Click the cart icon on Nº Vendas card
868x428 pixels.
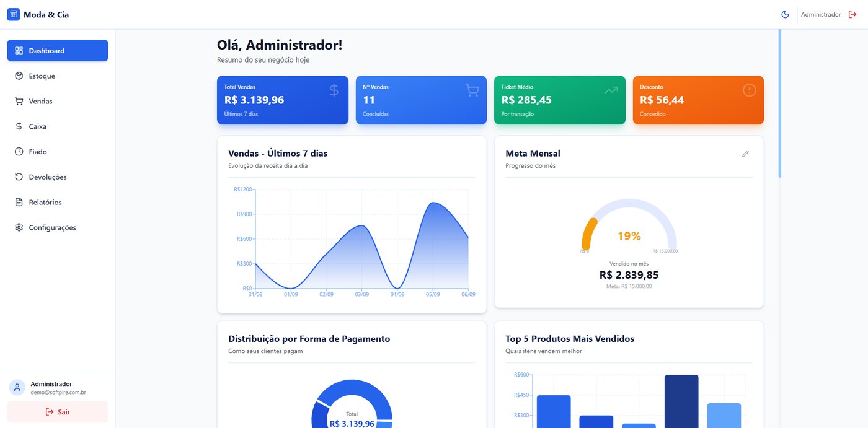472,90
